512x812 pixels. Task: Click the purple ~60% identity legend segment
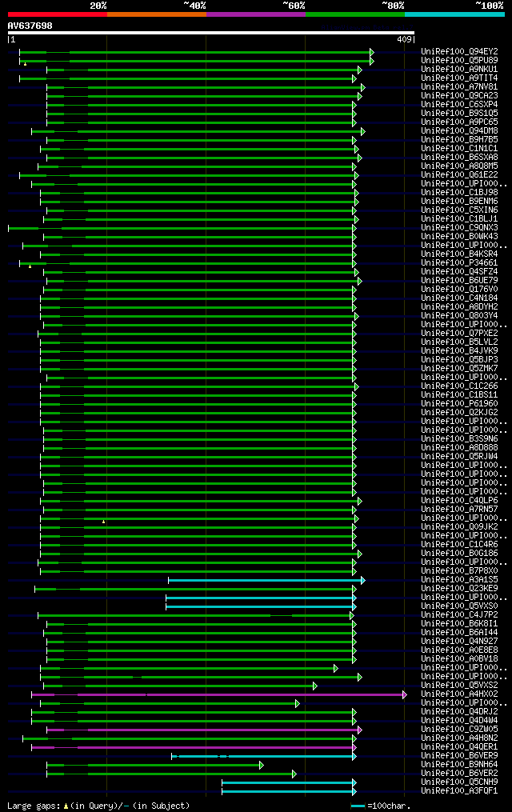click(256, 14)
